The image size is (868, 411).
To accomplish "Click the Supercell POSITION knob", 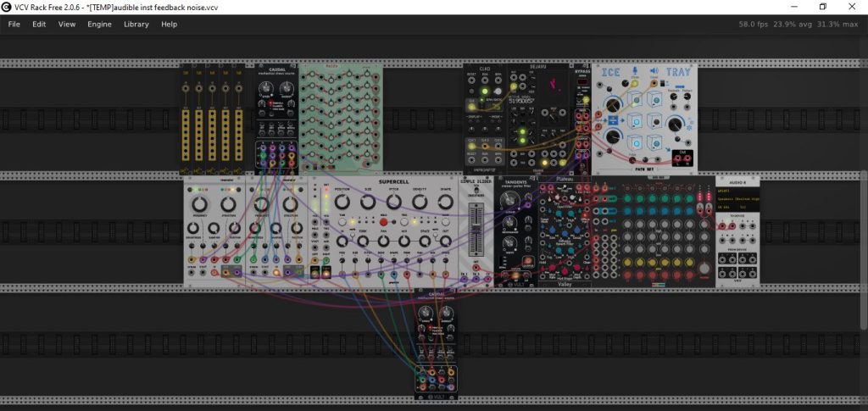I will [x=342, y=203].
